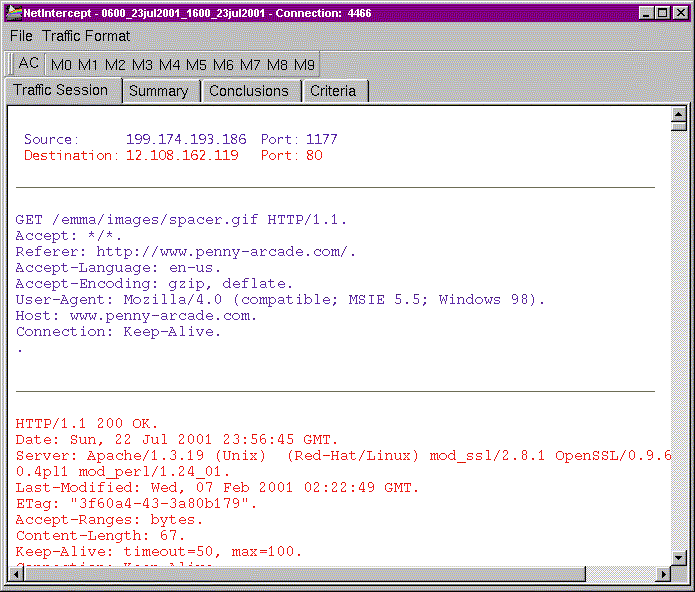Click the Accept-Language: en-us line
This screenshot has width=695, height=592.
[118, 268]
